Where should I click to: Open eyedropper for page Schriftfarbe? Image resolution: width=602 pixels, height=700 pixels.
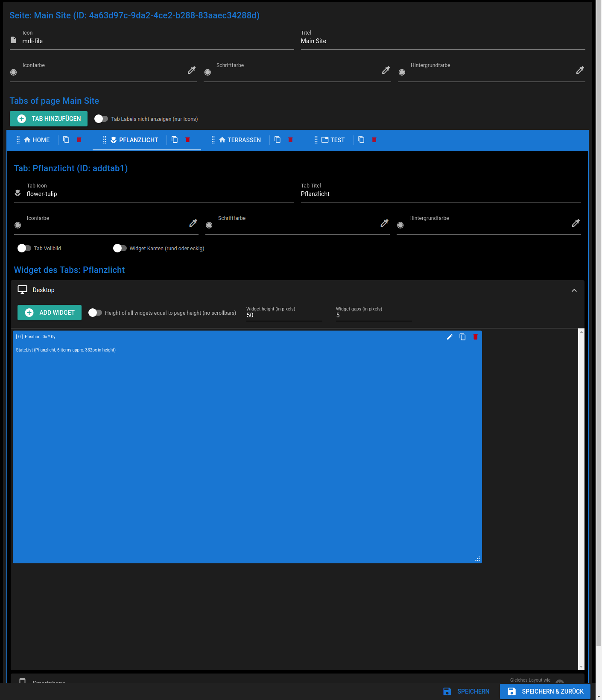[386, 70]
